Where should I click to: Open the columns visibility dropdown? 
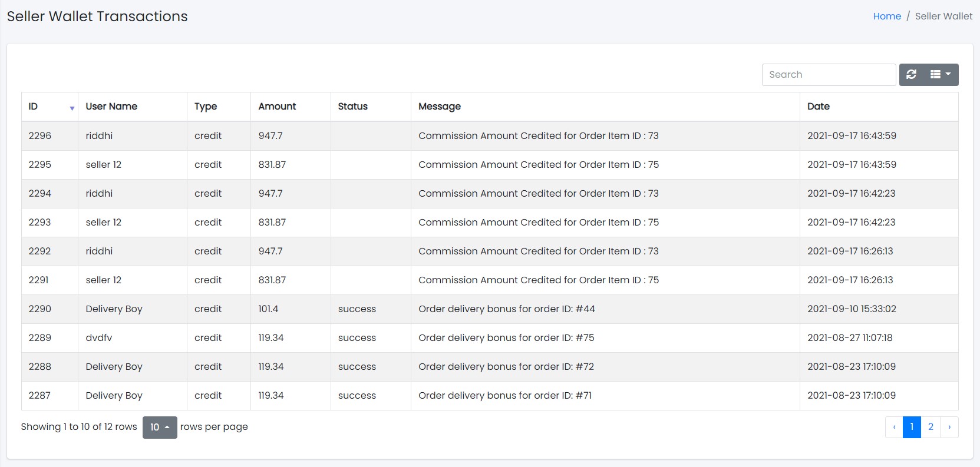click(x=941, y=75)
